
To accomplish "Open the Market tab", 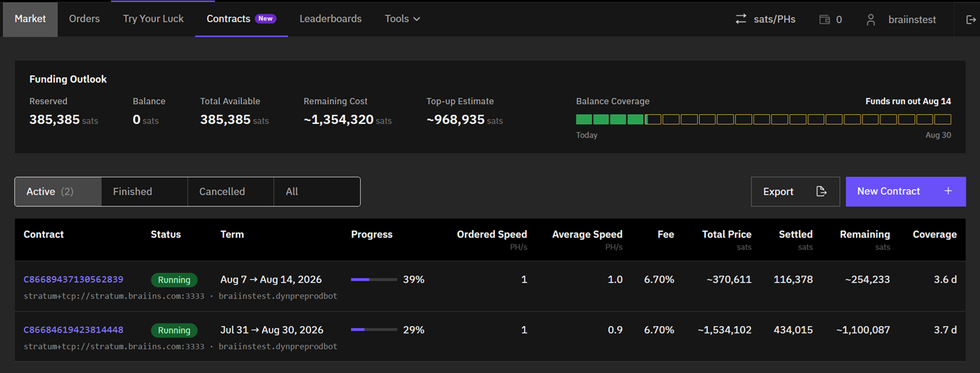I will tap(30, 19).
